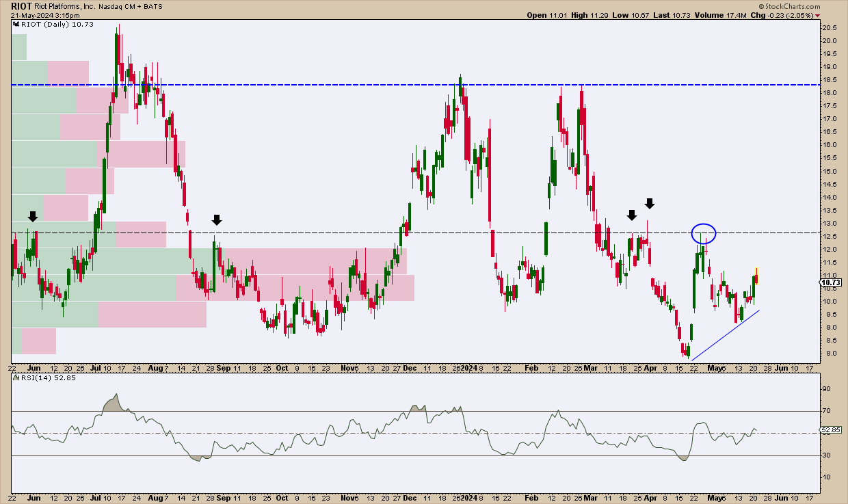The height and width of the screenshot is (504, 848).
Task: Click the '21-May-2024 3:15pm' timestamp
Action: tap(45, 14)
